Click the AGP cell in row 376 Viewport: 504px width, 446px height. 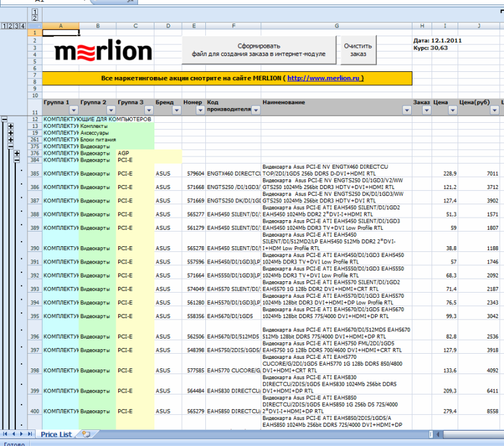(x=135, y=153)
